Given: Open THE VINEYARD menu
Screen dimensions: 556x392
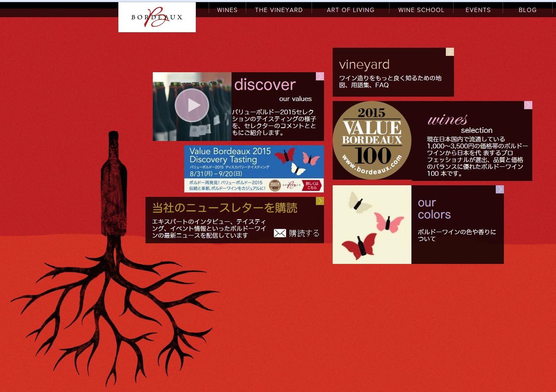Looking at the screenshot, I should [x=279, y=10].
